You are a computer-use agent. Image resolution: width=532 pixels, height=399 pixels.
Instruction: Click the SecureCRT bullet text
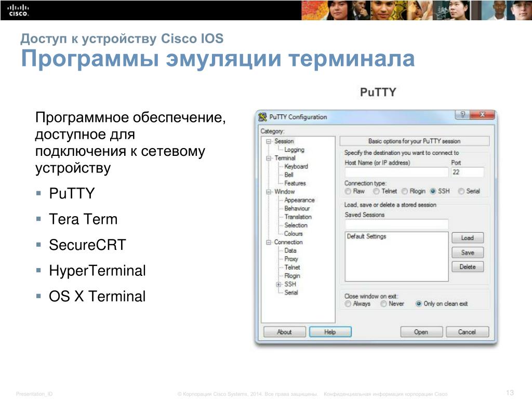87,245
